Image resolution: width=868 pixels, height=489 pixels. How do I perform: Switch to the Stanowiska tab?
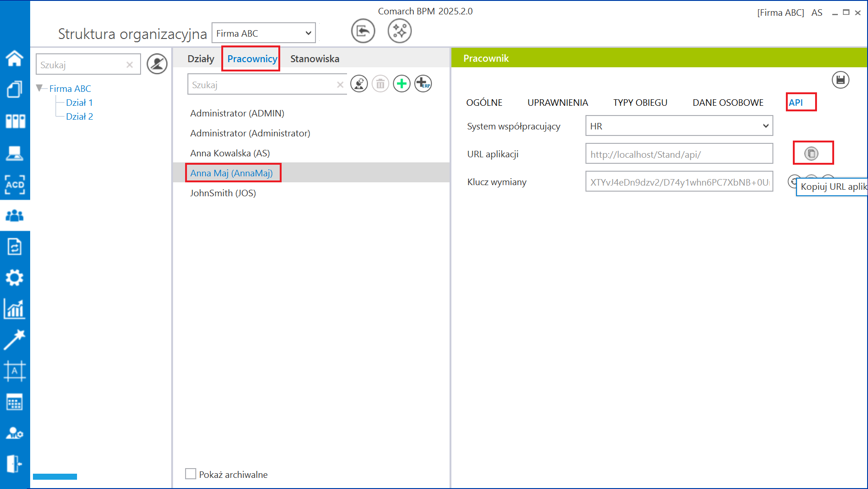click(315, 59)
